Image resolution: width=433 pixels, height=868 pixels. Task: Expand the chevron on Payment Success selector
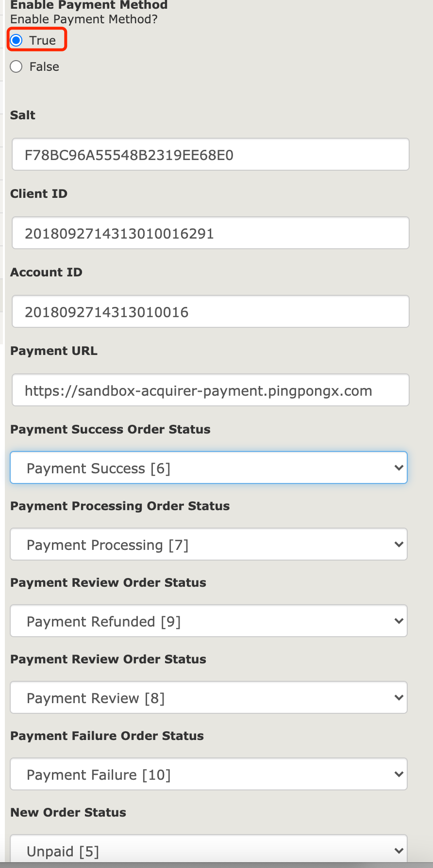click(x=398, y=467)
